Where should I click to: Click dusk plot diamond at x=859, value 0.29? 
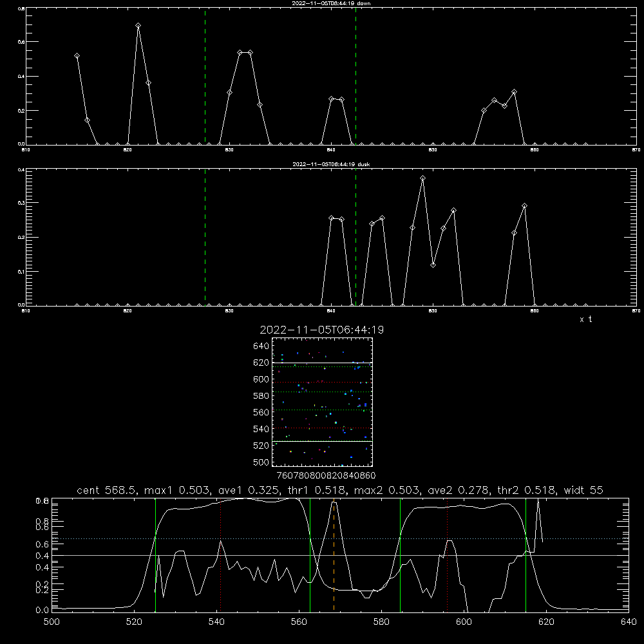(x=524, y=206)
